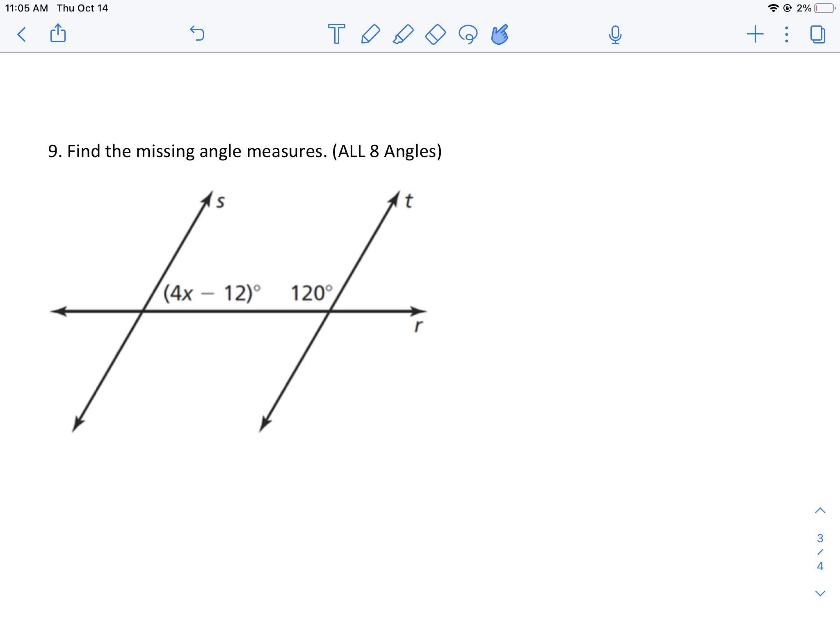Open the share/export menu
Viewport: 840px width, 630px height.
tap(58, 33)
